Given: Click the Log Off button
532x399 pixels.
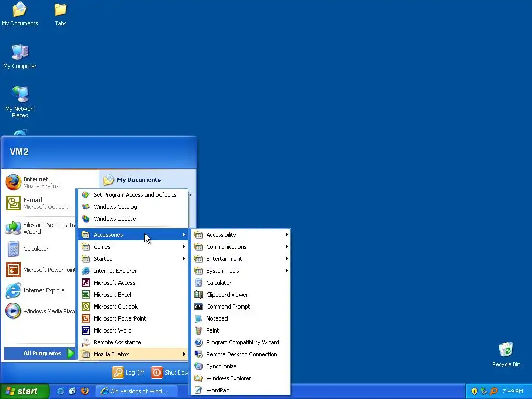Looking at the screenshot, I should (128, 373).
